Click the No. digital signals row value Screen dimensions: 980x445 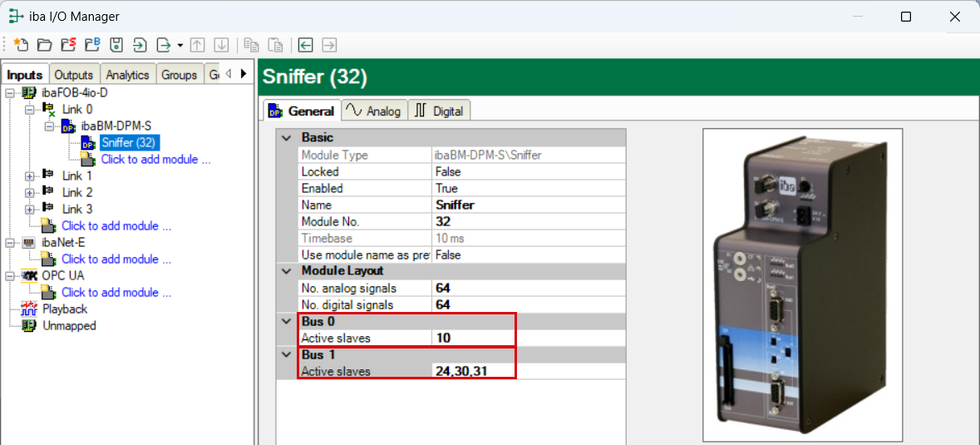coord(528,304)
